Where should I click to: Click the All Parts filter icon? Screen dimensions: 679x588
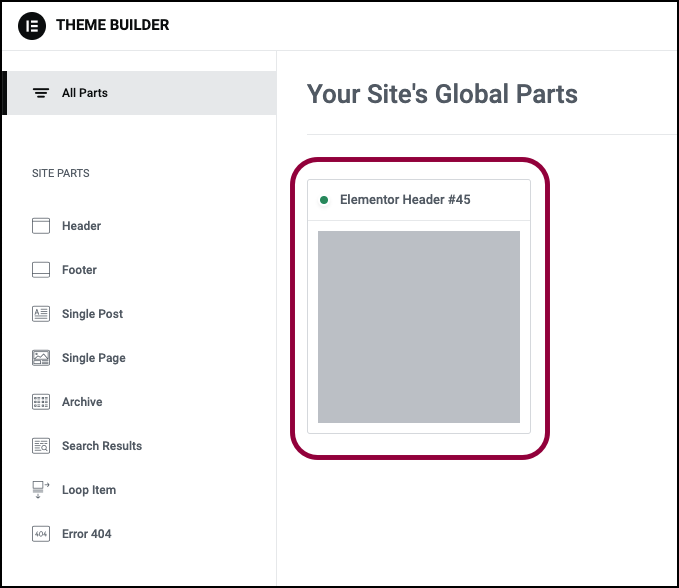click(41, 93)
